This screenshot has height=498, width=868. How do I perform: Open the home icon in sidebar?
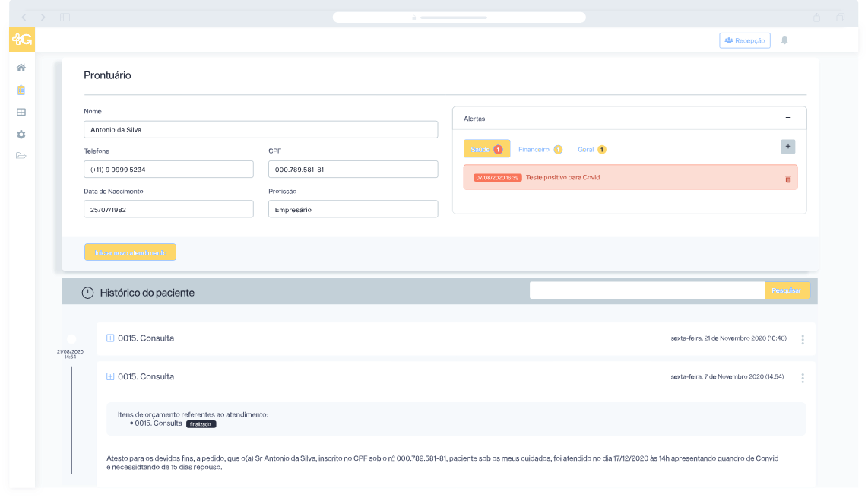pos(21,68)
